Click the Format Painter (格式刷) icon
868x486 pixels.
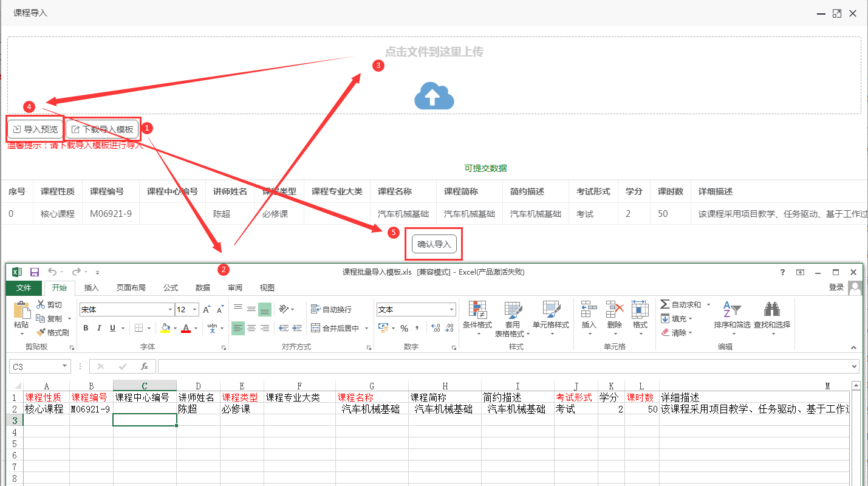click(x=41, y=332)
